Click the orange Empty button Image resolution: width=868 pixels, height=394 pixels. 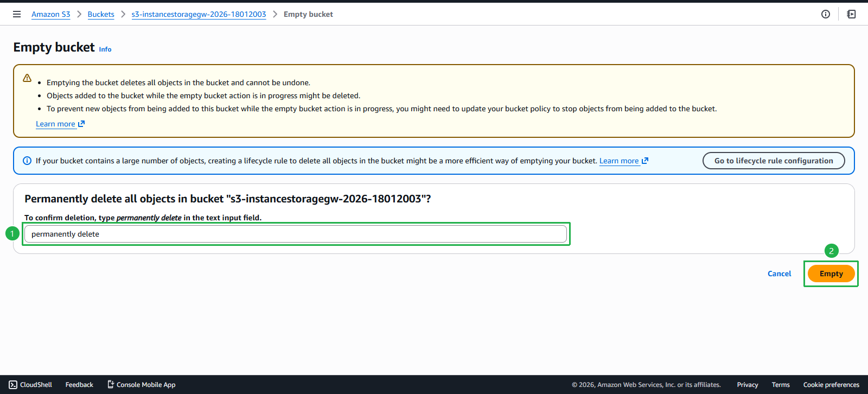[831, 274]
